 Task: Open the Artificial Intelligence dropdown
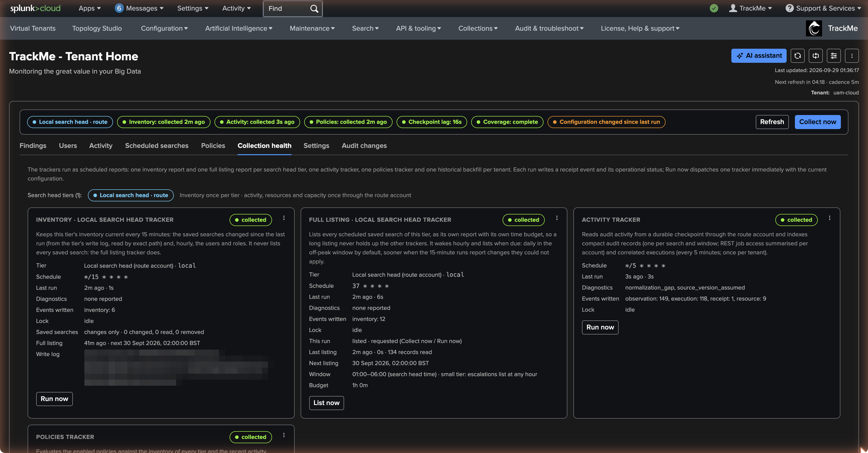click(x=239, y=28)
